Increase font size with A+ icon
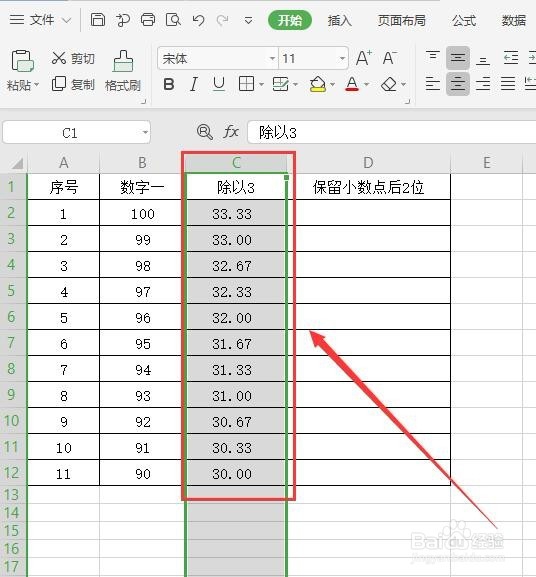536x577 pixels. [364, 58]
